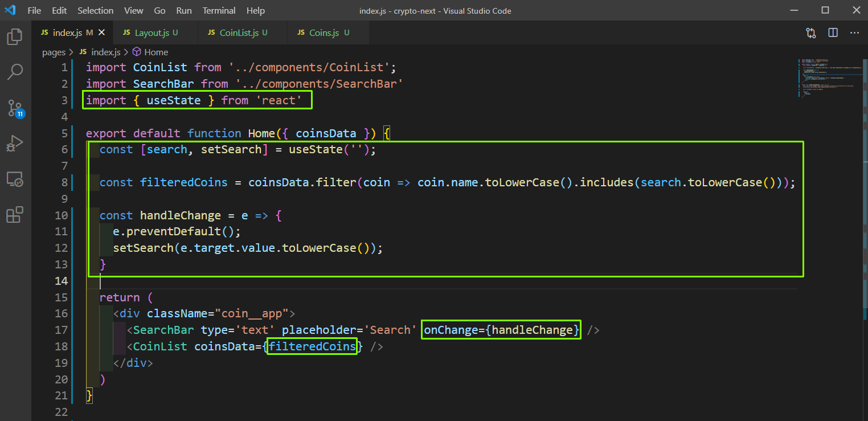Click '../components/SearchBar' path string on line 2

tap(319, 84)
